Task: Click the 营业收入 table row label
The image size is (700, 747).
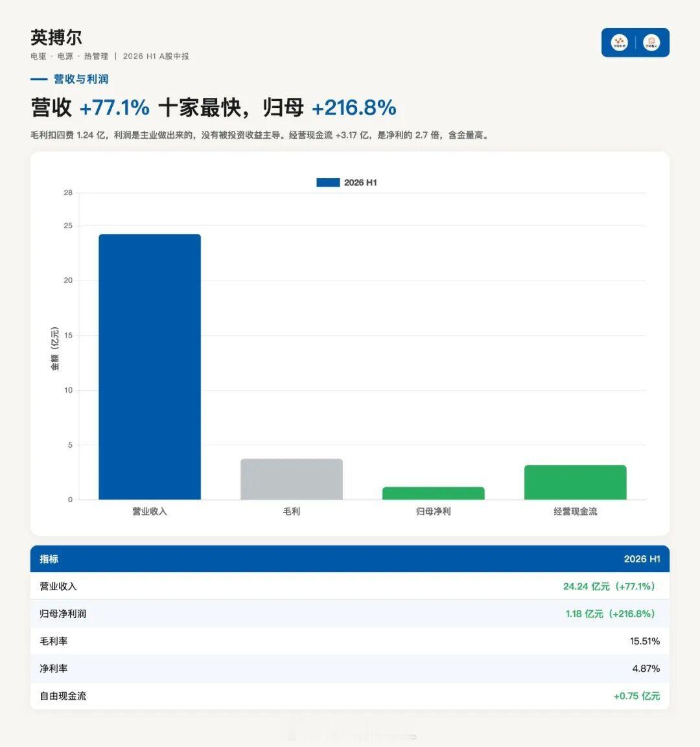Action: click(x=58, y=586)
